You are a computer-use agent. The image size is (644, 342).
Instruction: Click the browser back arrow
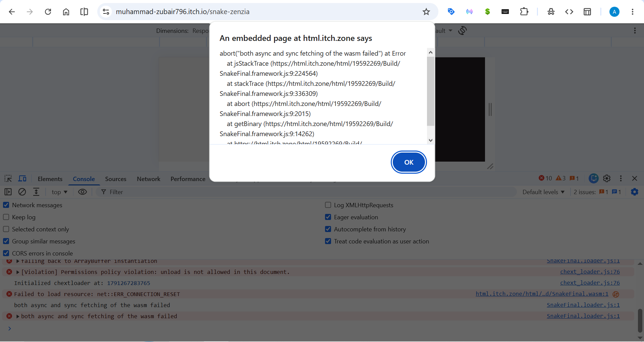[x=12, y=12]
